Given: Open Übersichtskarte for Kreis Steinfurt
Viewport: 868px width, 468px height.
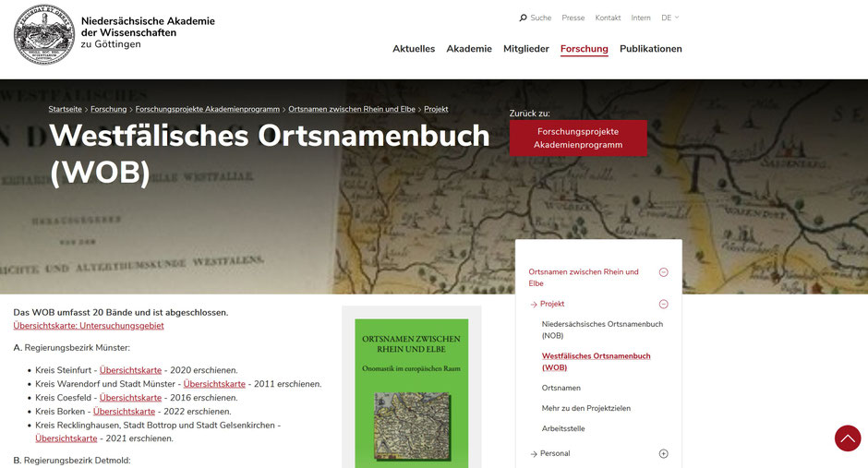Looking at the screenshot, I should pyautogui.click(x=130, y=370).
